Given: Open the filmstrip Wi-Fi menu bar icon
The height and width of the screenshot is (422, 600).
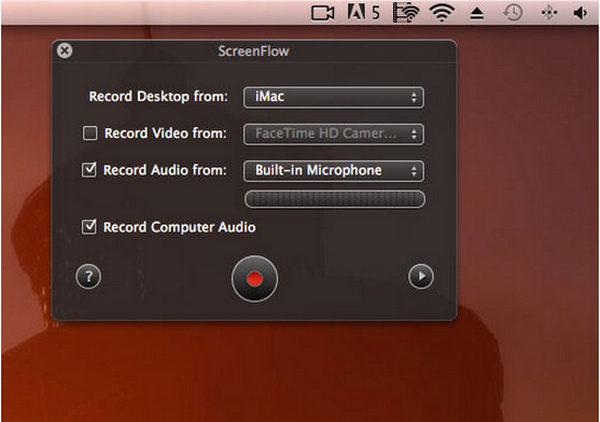Looking at the screenshot, I should click(x=405, y=13).
